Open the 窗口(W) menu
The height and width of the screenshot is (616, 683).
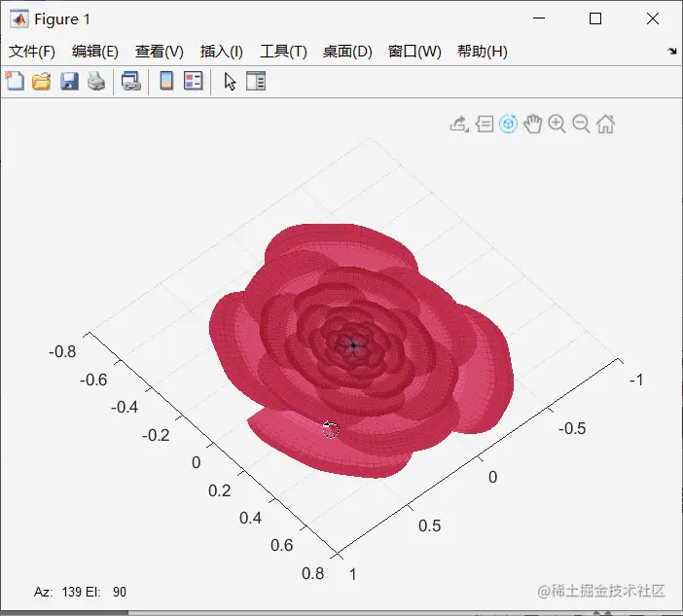click(414, 52)
